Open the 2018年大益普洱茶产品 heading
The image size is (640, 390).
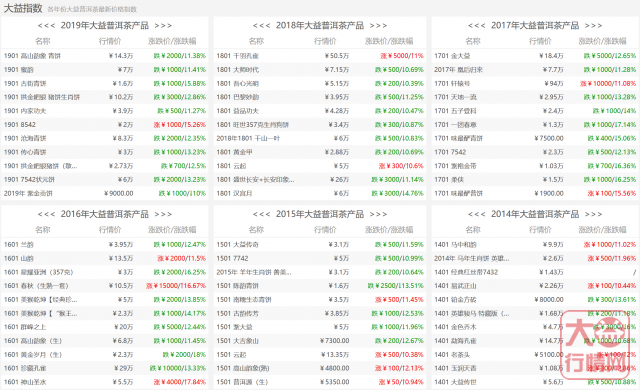click(x=320, y=26)
